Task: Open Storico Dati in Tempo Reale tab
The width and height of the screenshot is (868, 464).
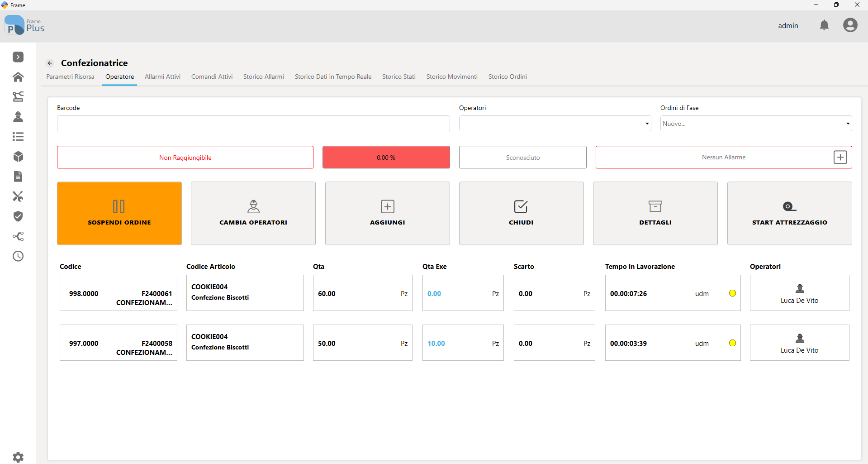Action: click(x=333, y=77)
